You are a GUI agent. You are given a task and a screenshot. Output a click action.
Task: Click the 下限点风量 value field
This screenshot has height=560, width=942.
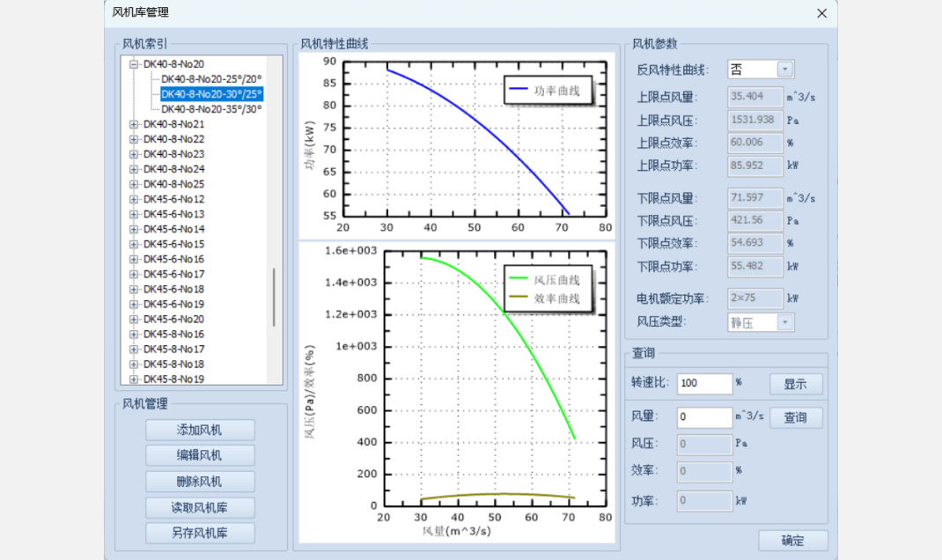click(755, 198)
